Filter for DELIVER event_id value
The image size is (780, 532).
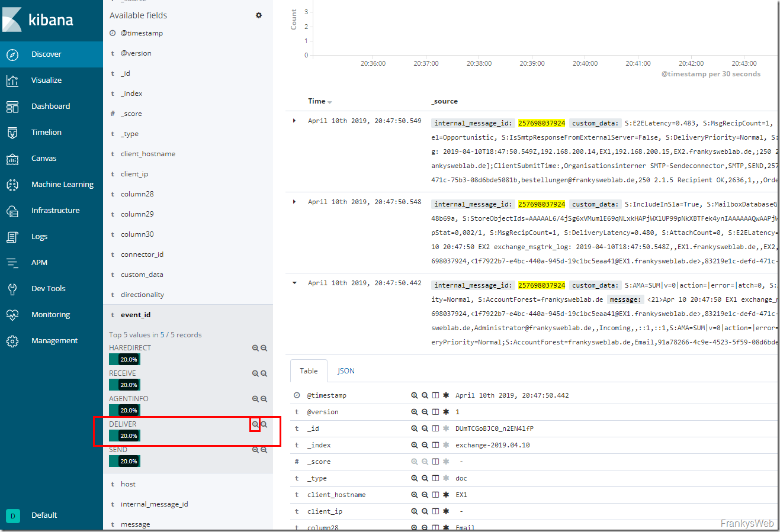click(x=255, y=424)
